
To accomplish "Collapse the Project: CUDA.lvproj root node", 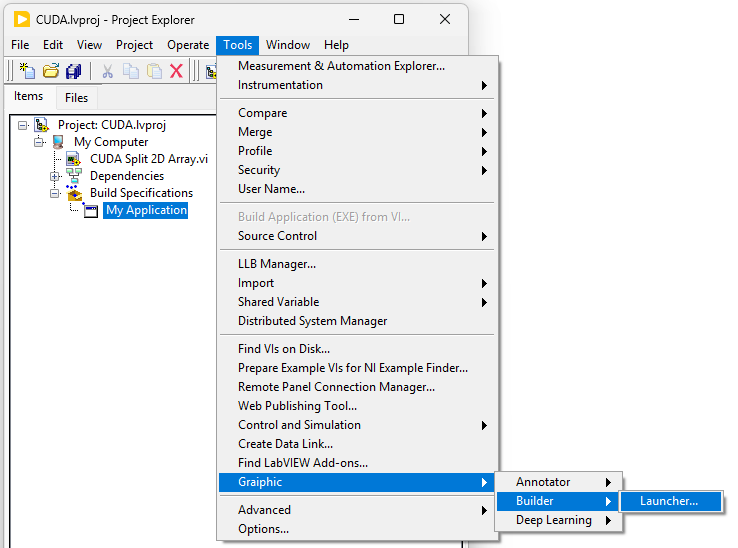I will pyautogui.click(x=23, y=125).
